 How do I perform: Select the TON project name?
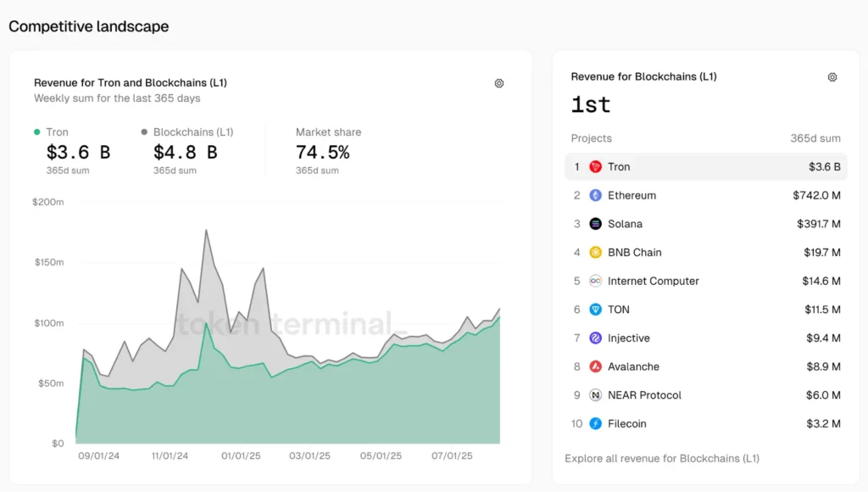pos(618,310)
